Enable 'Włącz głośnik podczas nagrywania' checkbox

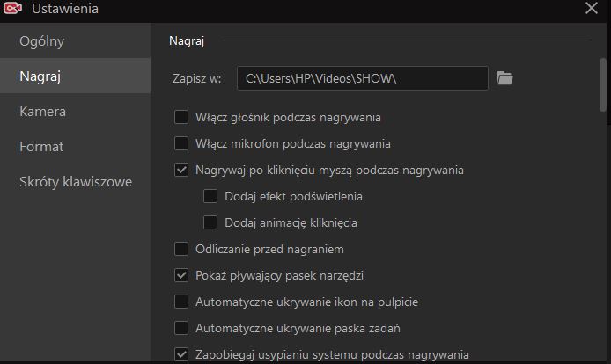click(x=181, y=117)
